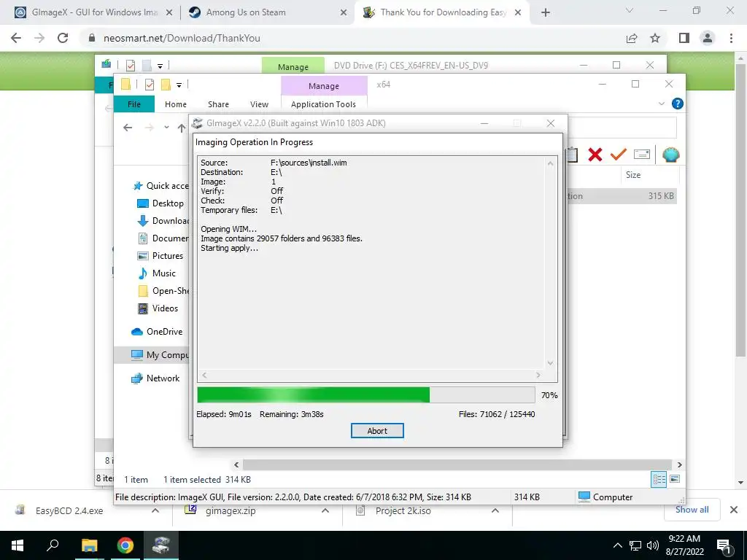Click the rename label icon
The image size is (747, 560).
click(642, 155)
